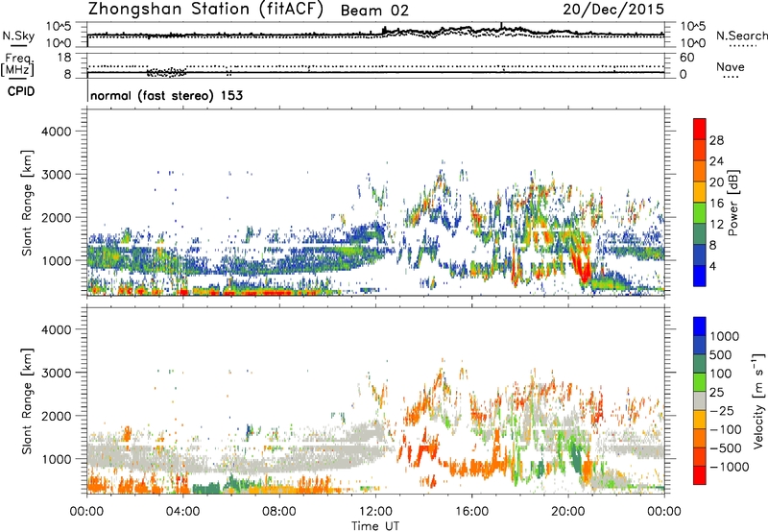768x532 pixels.
Task: Click the gray velocity colorbar segment
Action: coord(700,400)
